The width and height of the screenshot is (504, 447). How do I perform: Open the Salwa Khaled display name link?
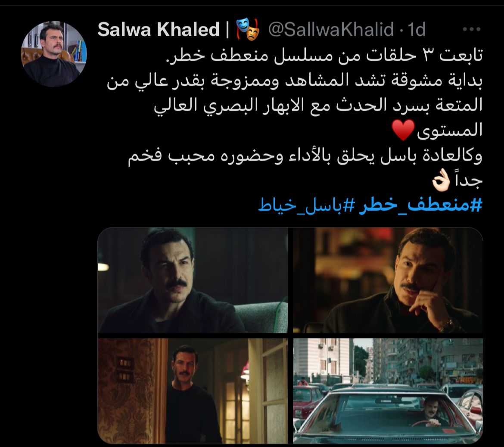click(159, 30)
